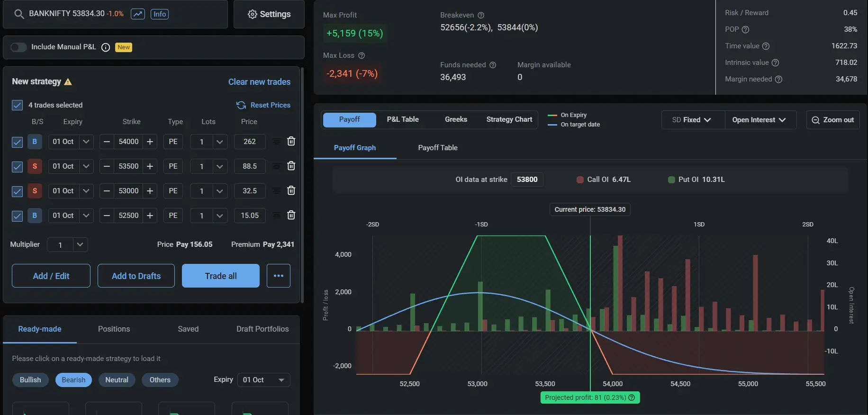
Task: Uncheck the 4 trades selected checkbox
Action: coord(17,105)
